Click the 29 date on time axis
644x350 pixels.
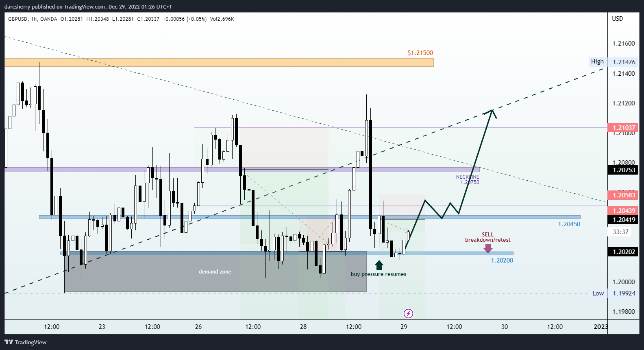404,327
